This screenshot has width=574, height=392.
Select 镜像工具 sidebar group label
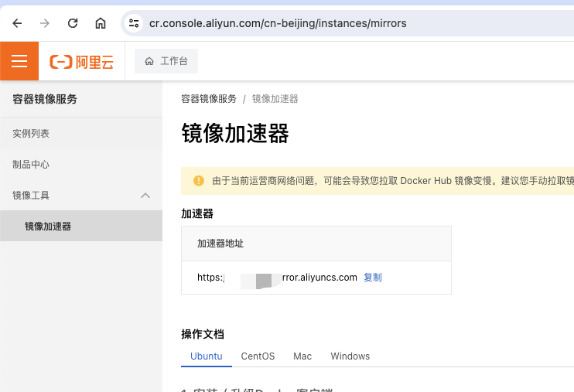click(x=31, y=196)
